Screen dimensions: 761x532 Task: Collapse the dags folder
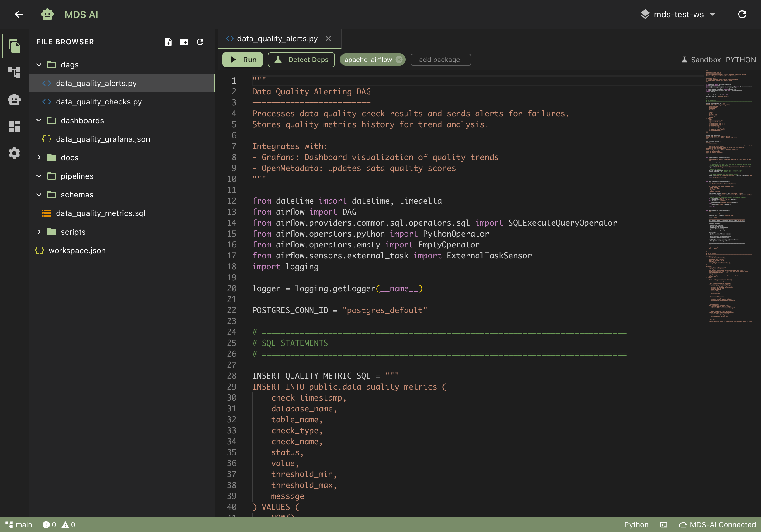(39, 65)
